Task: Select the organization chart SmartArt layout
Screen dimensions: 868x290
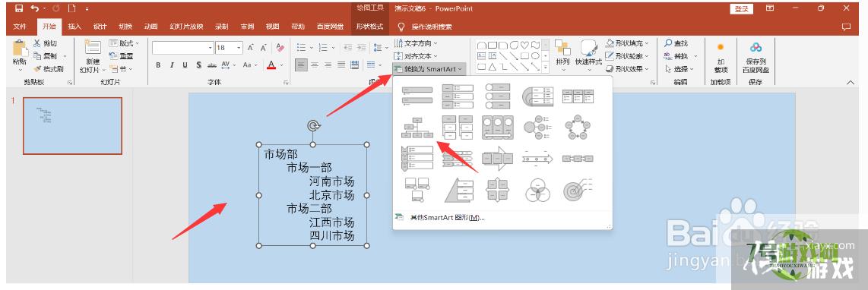Action: 418,127
